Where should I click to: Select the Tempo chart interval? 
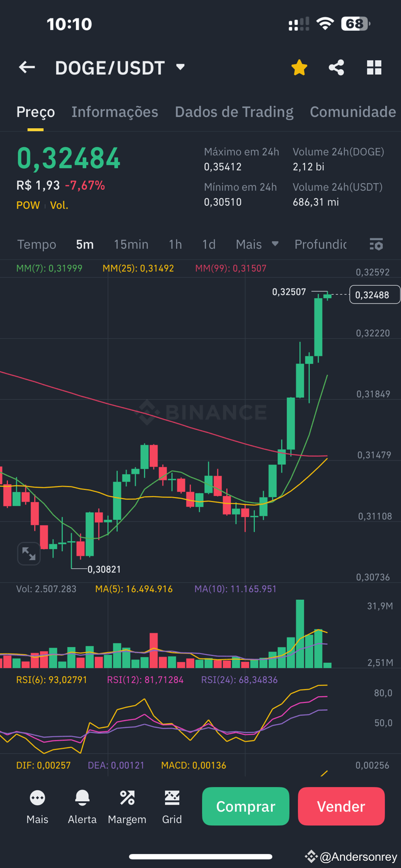tap(37, 244)
